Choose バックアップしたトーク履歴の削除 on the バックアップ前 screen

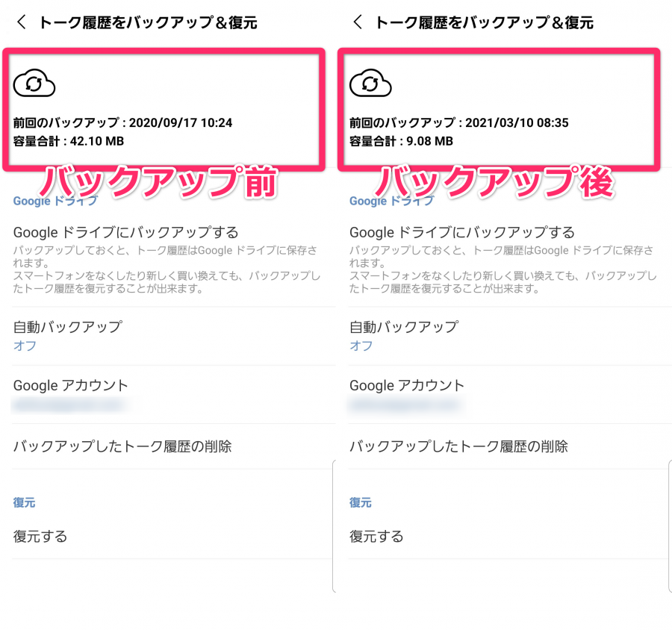(x=122, y=446)
